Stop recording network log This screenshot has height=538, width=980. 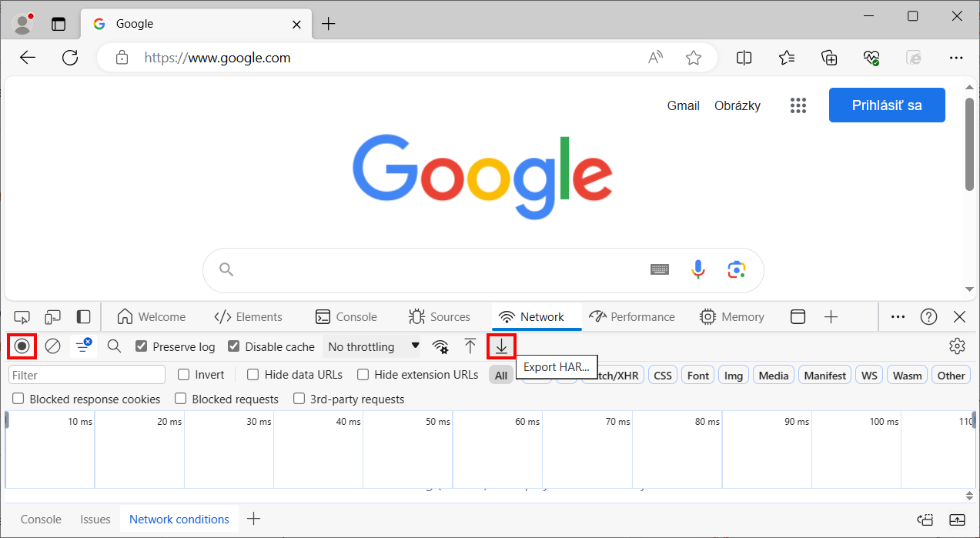(22, 346)
